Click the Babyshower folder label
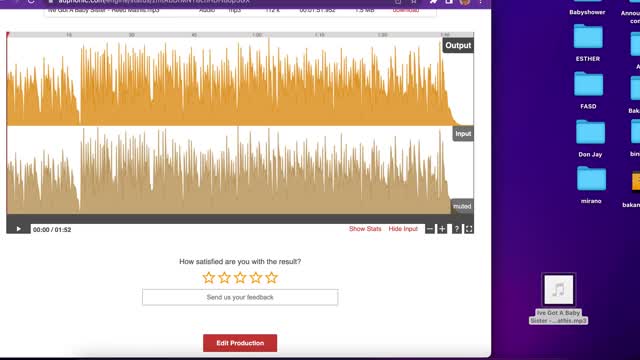Image resolution: width=640 pixels, height=360 pixels. (587, 12)
